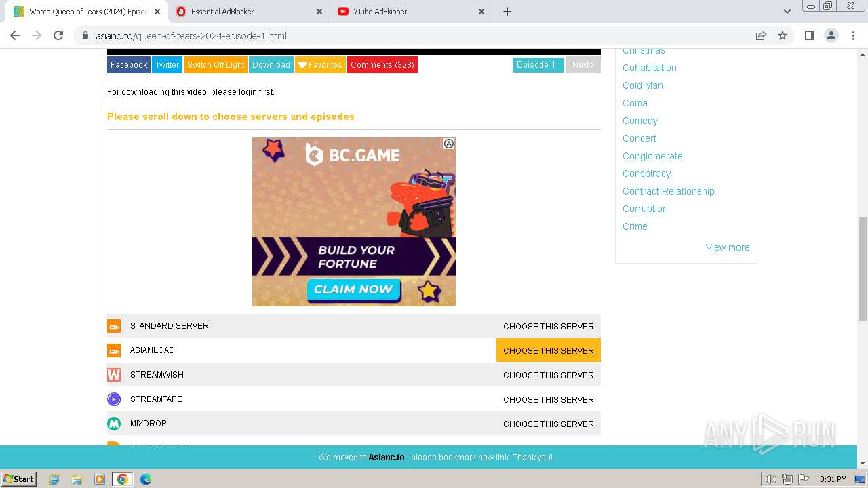Expand the tab search chevron

(787, 12)
